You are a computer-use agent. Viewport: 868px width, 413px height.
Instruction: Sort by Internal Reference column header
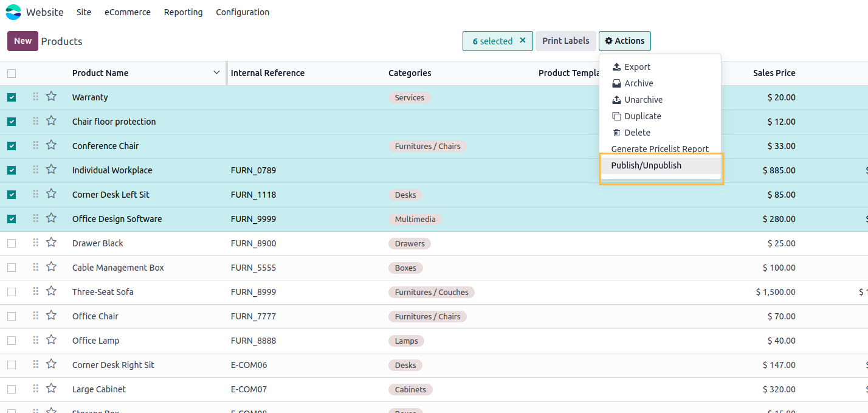(267, 73)
